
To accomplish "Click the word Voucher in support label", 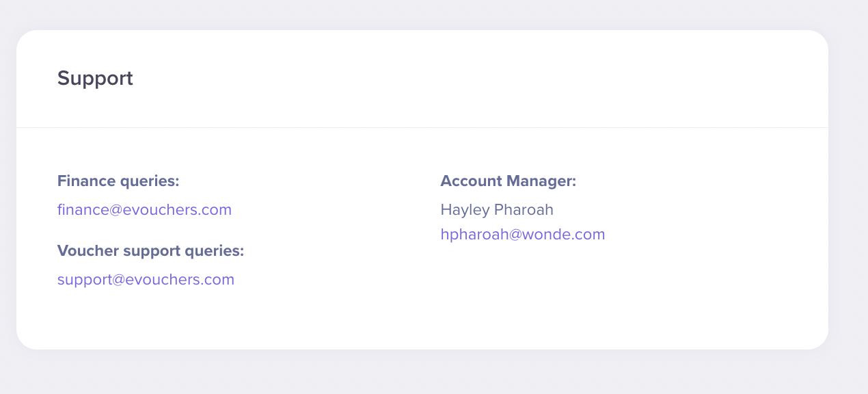I will 86,251.
